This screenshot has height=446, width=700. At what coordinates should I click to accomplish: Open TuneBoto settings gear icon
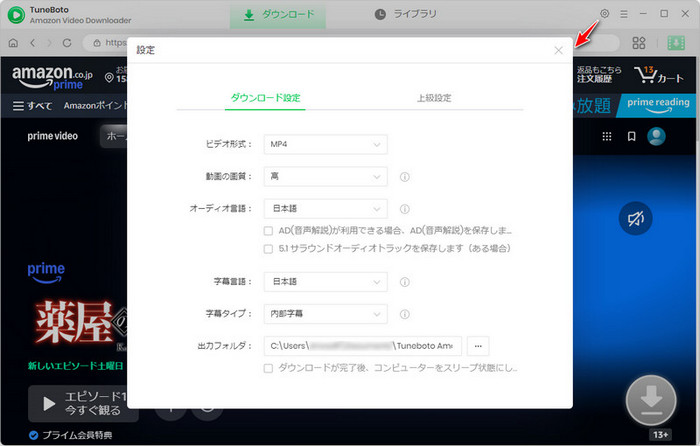click(604, 14)
